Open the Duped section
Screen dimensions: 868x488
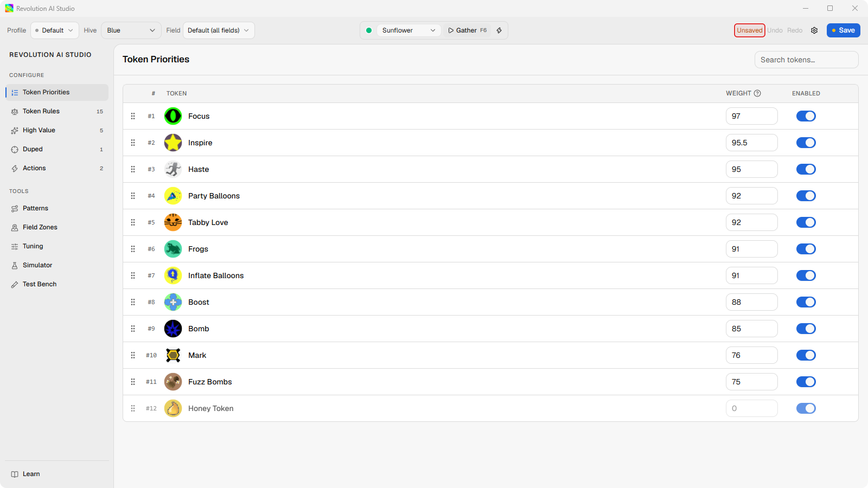pos(57,149)
